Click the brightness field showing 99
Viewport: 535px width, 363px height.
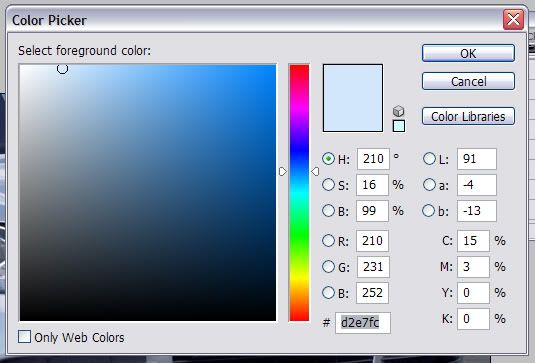click(x=372, y=211)
